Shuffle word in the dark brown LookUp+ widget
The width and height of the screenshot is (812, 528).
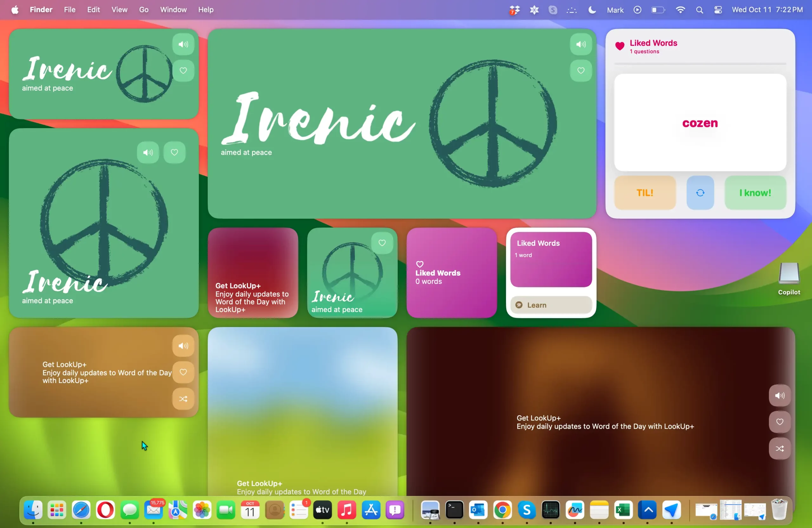point(780,449)
